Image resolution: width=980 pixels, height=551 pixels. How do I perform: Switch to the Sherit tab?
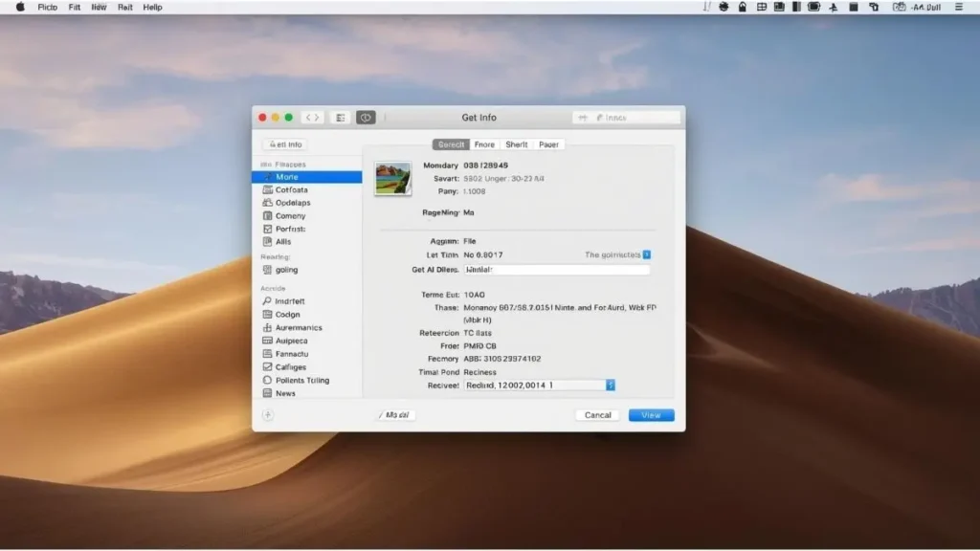coord(517,143)
